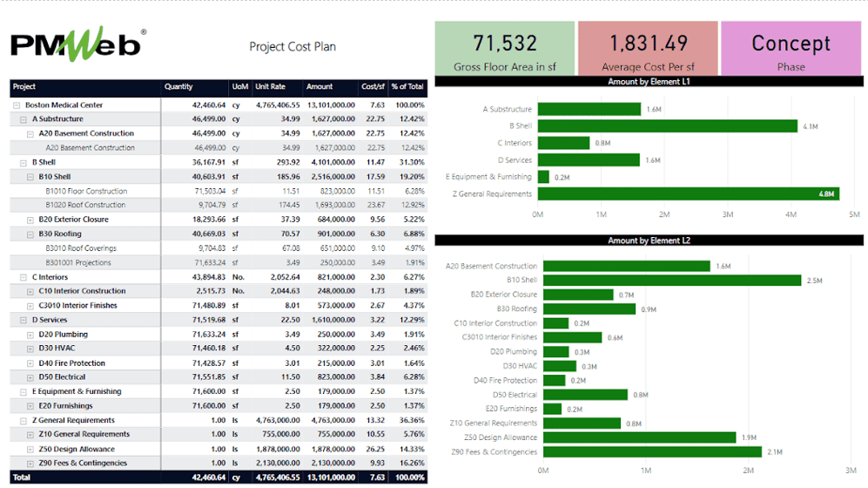Click the B Shell bar in Element L1 chart
Image resolution: width=868 pixels, height=488 pixels.
(667, 126)
